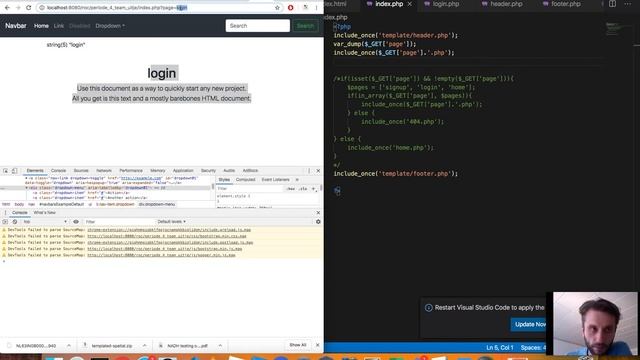The width and height of the screenshot is (640, 360).
Task: Open console drawer three-dot menu
Action: pyautogui.click(x=5, y=213)
